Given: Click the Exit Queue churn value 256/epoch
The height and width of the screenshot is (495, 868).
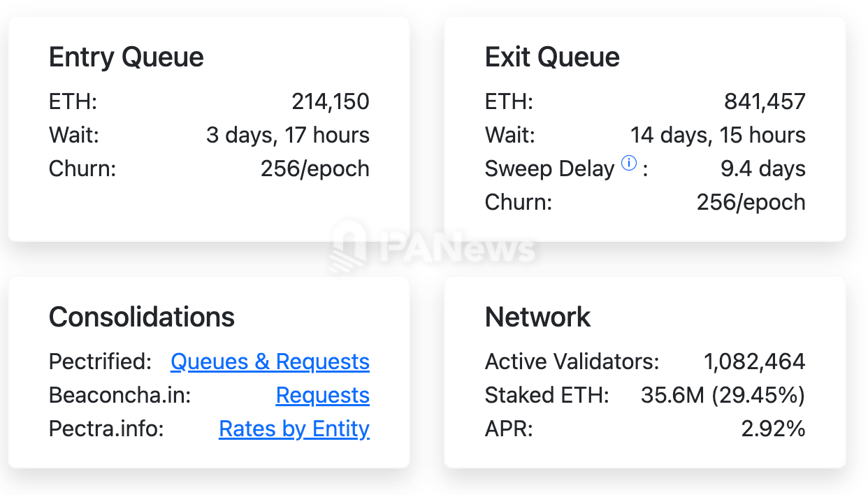Looking at the screenshot, I should (751, 202).
